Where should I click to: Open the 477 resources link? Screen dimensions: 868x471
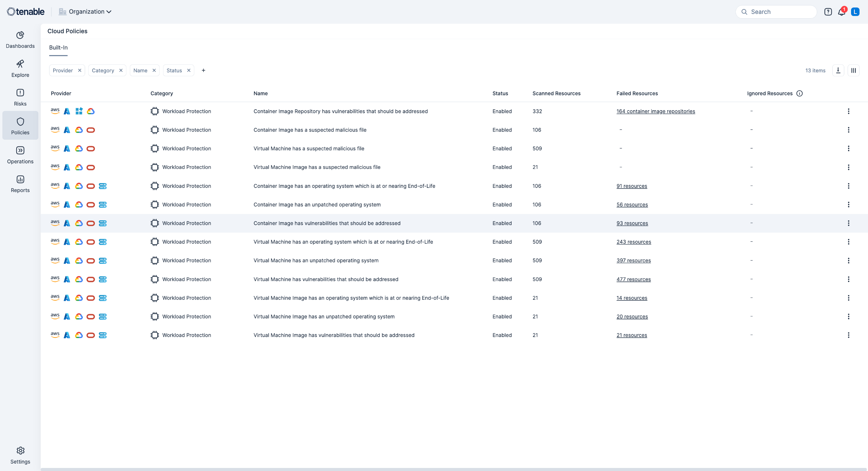point(633,279)
